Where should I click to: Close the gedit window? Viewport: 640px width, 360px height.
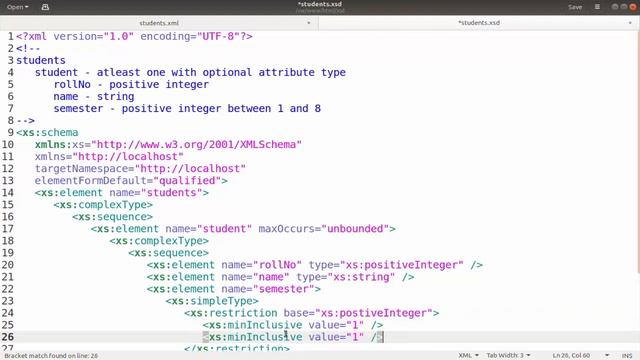633,7
